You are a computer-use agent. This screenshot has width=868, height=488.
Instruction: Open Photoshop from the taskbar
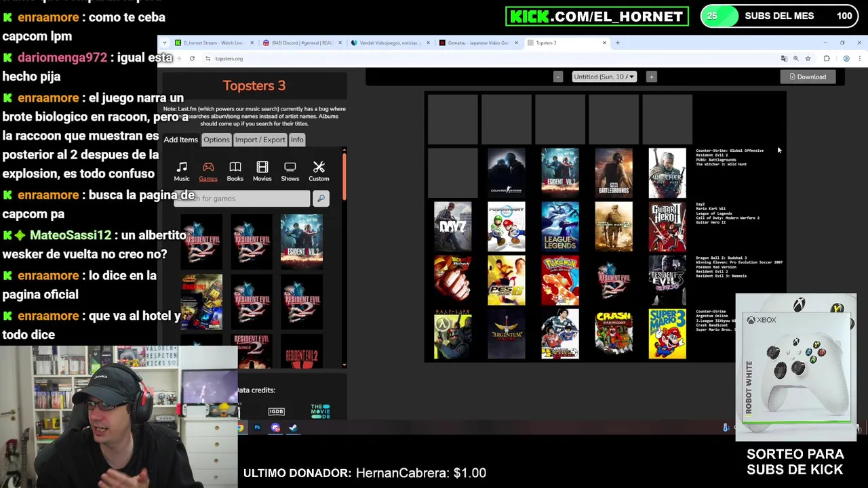pyautogui.click(x=258, y=428)
